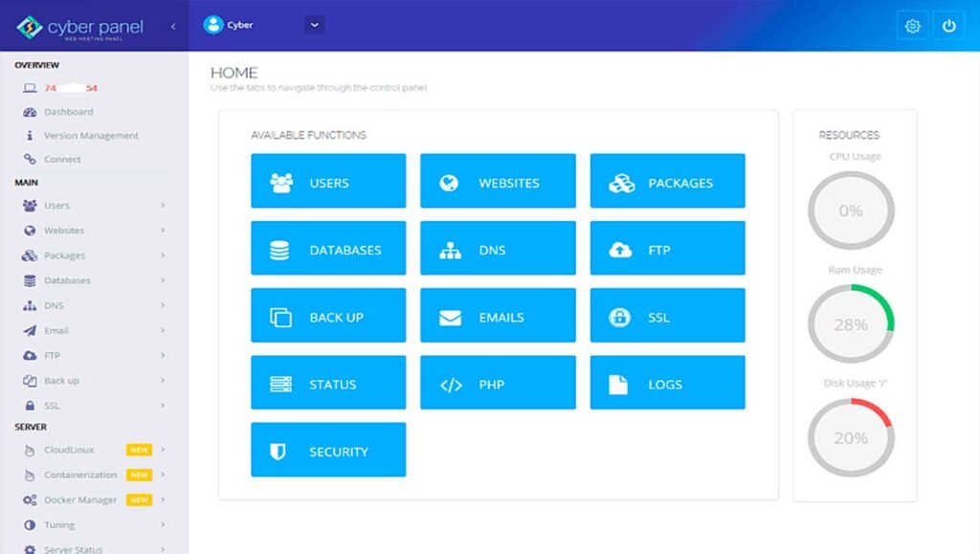The image size is (980, 554).
Task: Click the CyberPanel logo
Action: pyautogui.click(x=80, y=28)
